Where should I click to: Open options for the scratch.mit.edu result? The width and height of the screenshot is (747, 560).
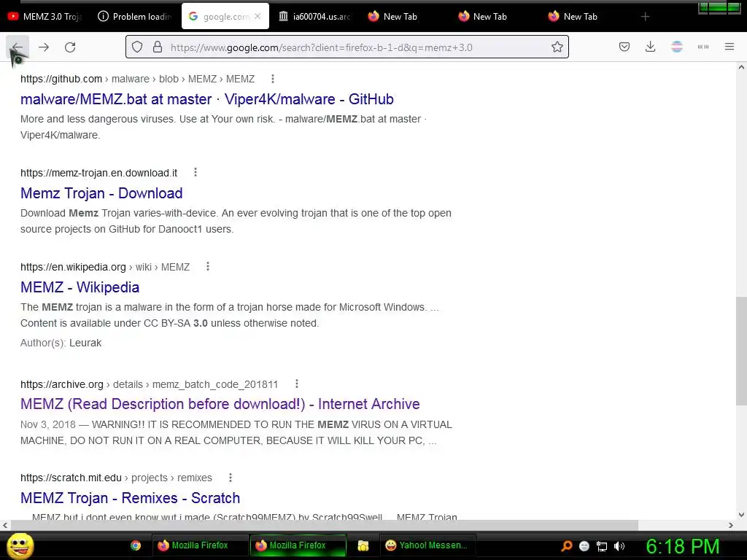(x=230, y=478)
